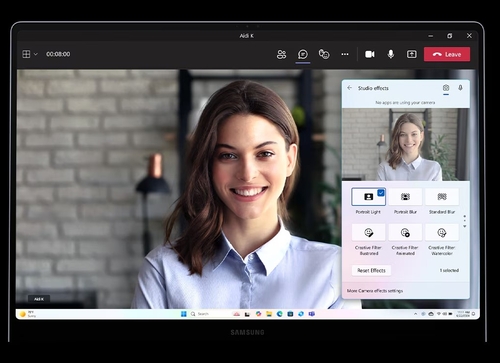Click the Aidi K name label on video
Screen dimensions: 500x363
point(39,299)
